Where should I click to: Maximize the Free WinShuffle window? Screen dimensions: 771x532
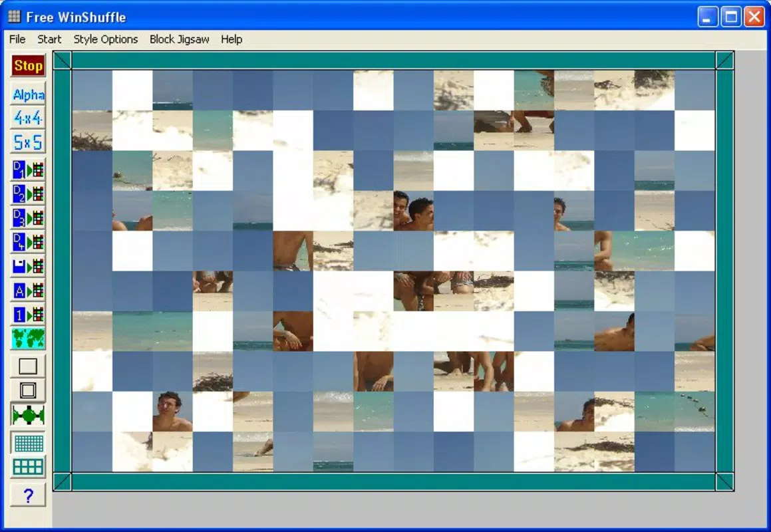coord(730,17)
